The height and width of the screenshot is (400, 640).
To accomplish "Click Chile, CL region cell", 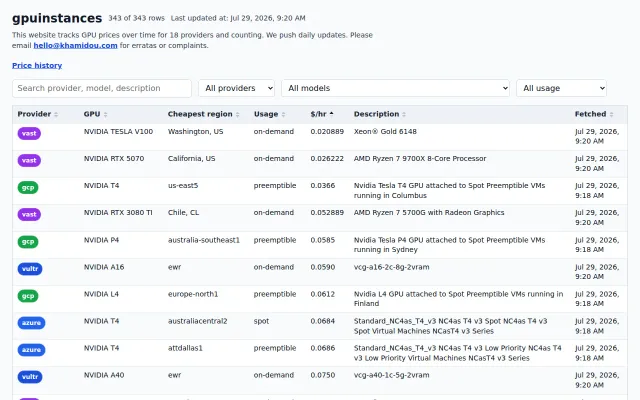I will (x=183, y=212).
